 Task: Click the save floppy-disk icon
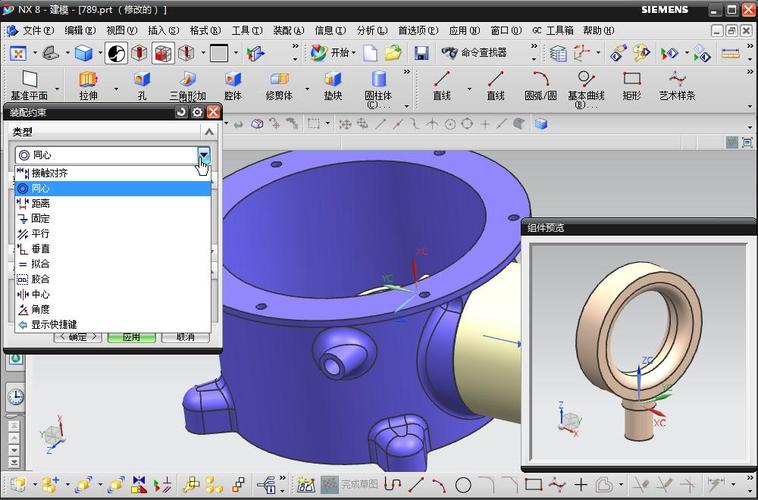point(422,53)
